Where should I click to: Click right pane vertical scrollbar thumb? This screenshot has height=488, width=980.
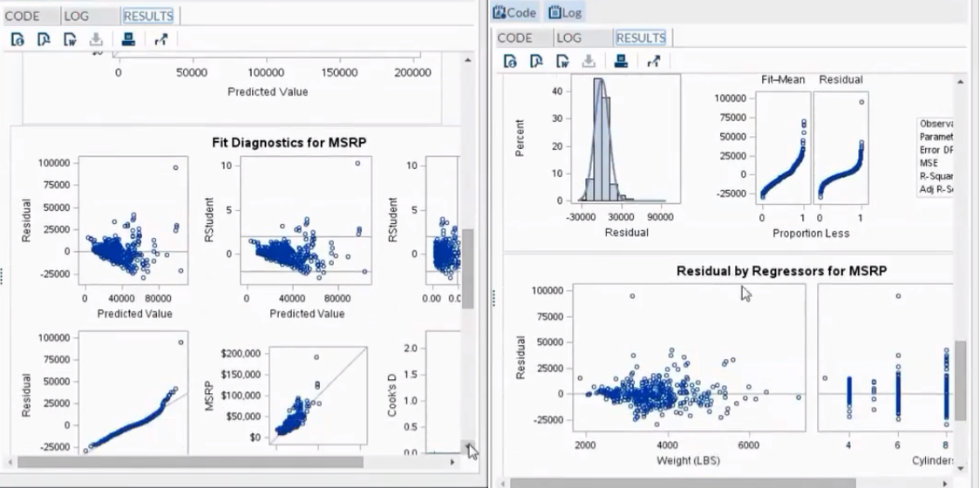[961, 381]
